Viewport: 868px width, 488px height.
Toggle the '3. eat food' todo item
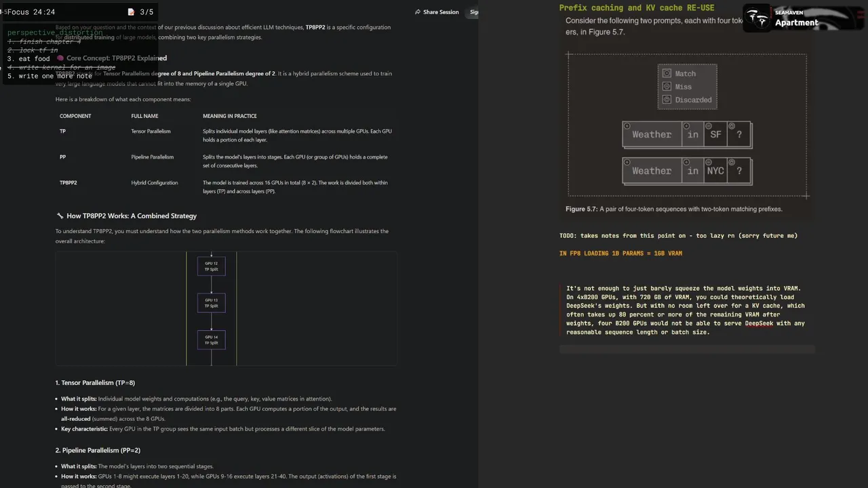pos(28,59)
